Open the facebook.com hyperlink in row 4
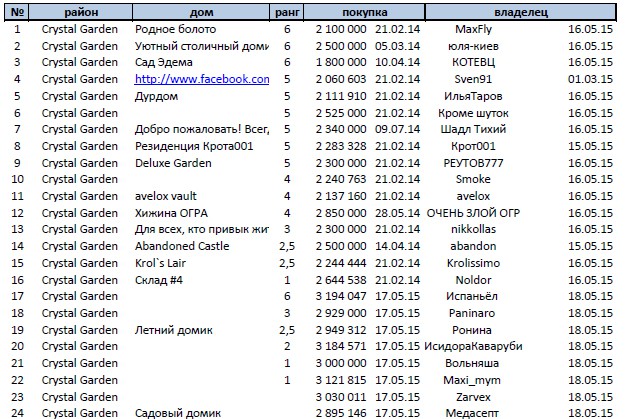This screenshot has width=625, height=419. (x=202, y=79)
